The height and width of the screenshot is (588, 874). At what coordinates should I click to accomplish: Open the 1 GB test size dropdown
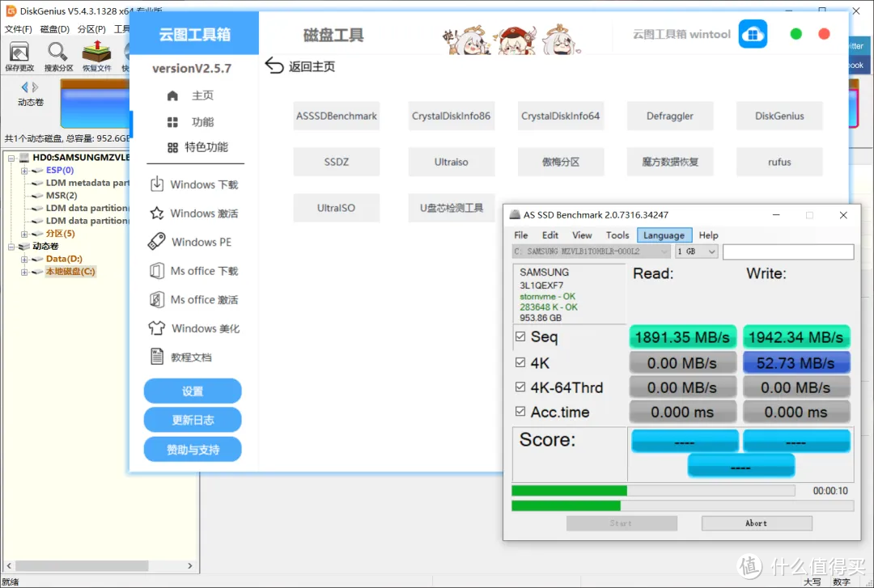tap(696, 252)
